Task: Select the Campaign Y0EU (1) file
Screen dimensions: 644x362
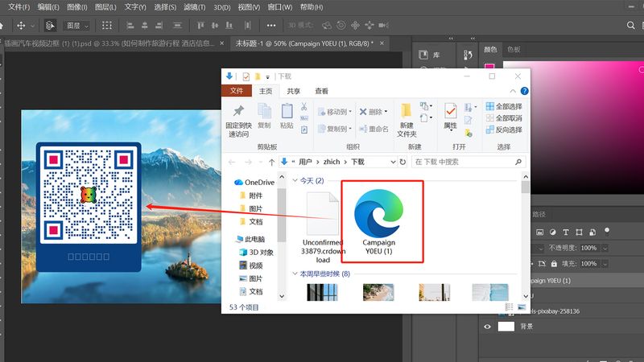Action: point(378,222)
